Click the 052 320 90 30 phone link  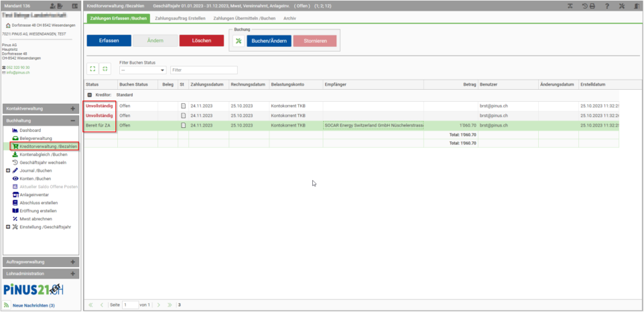point(18,68)
